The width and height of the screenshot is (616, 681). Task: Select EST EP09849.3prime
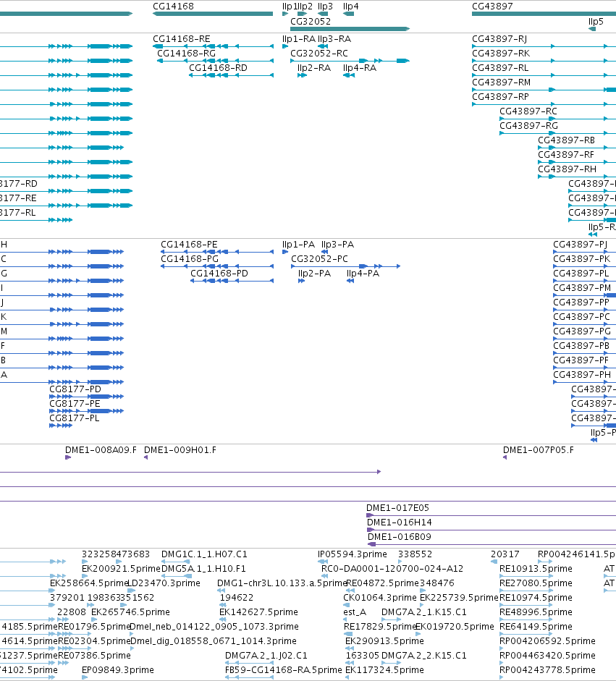pyautogui.click(x=84, y=677)
